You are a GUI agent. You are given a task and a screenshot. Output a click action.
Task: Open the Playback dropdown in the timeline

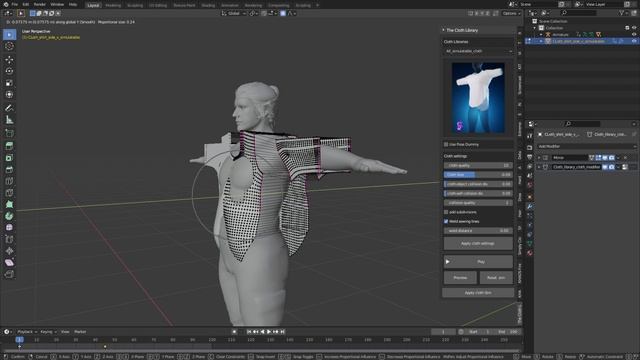point(27,332)
